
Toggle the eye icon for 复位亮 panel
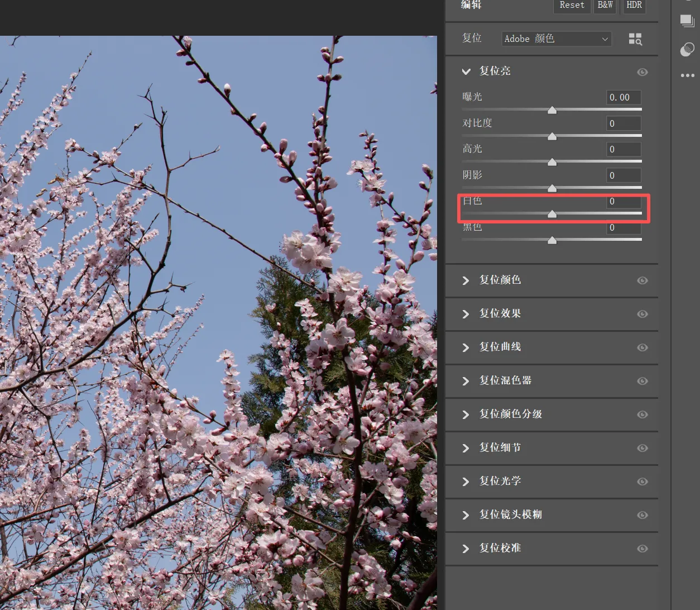[x=643, y=72]
